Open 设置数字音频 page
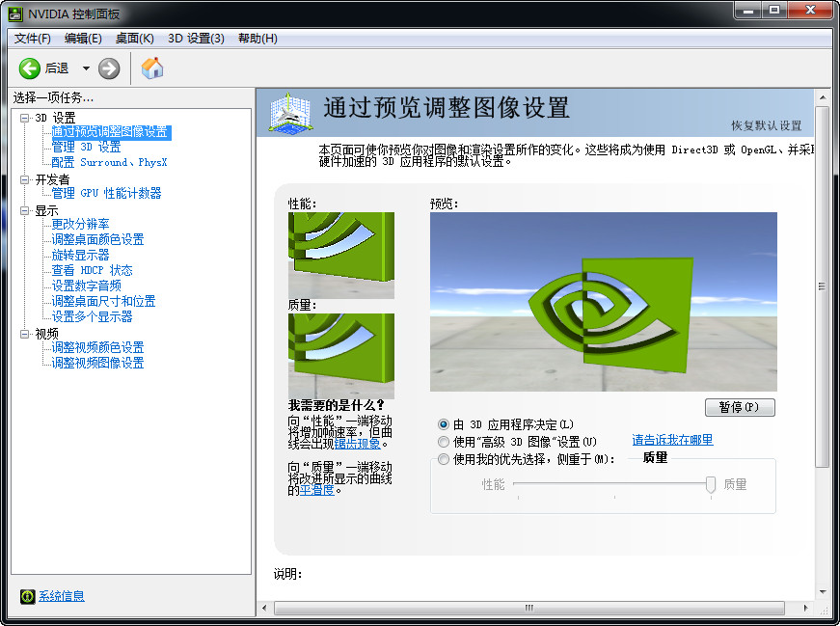 (x=86, y=286)
